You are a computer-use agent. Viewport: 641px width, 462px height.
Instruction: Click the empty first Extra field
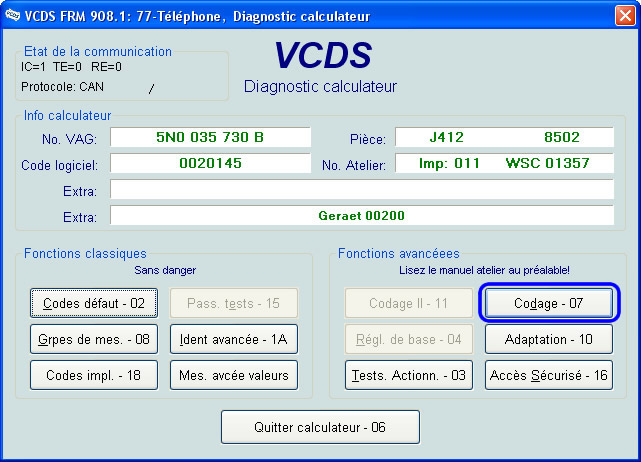tap(362, 189)
